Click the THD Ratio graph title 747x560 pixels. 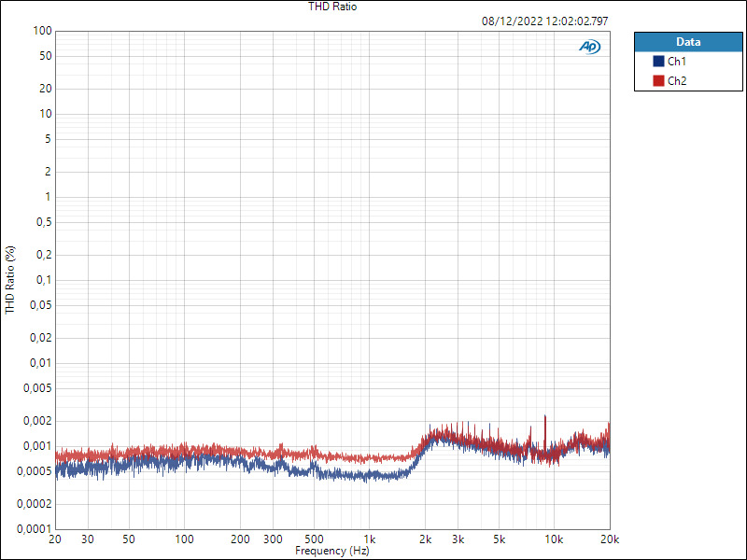tap(332, 7)
